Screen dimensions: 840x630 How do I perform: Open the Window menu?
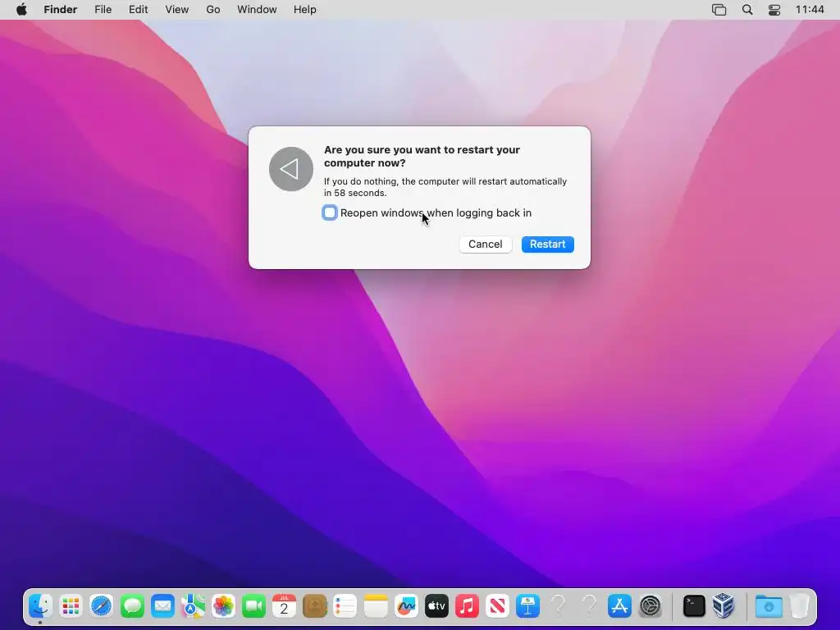click(257, 10)
